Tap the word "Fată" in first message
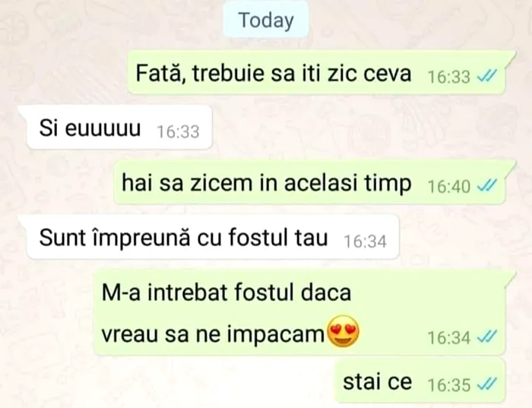Image resolution: width=532 pixels, height=408 pixels. 157,73
